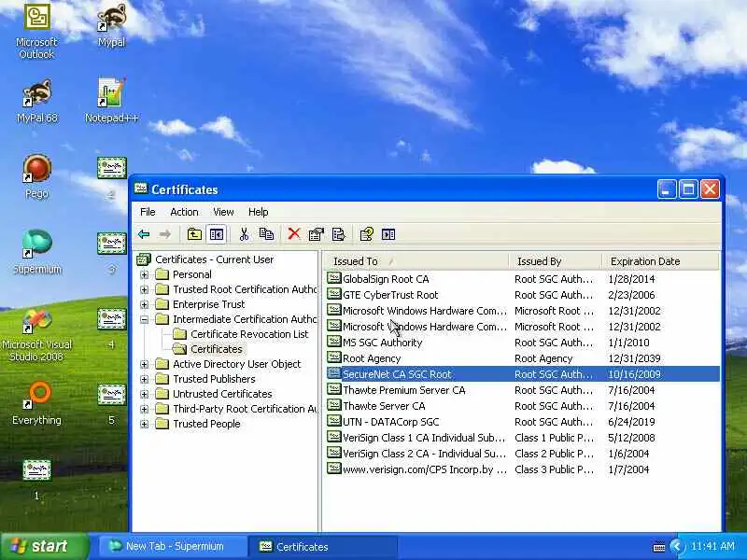The image size is (747, 560).
Task: Open Properties from the toolbar icon
Action: pos(316,234)
